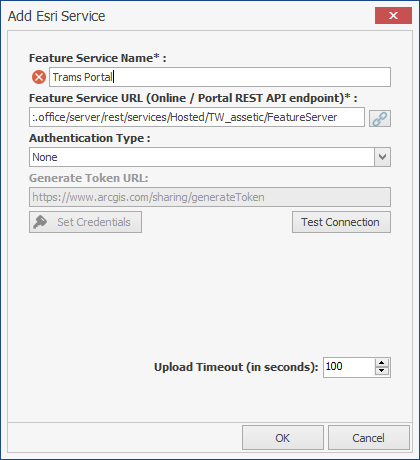Click Test Connection button
This screenshot has height=460, width=420.
pyautogui.click(x=341, y=222)
